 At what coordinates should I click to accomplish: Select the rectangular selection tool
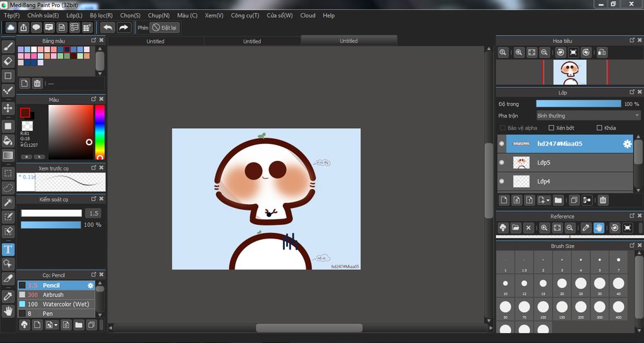click(8, 173)
